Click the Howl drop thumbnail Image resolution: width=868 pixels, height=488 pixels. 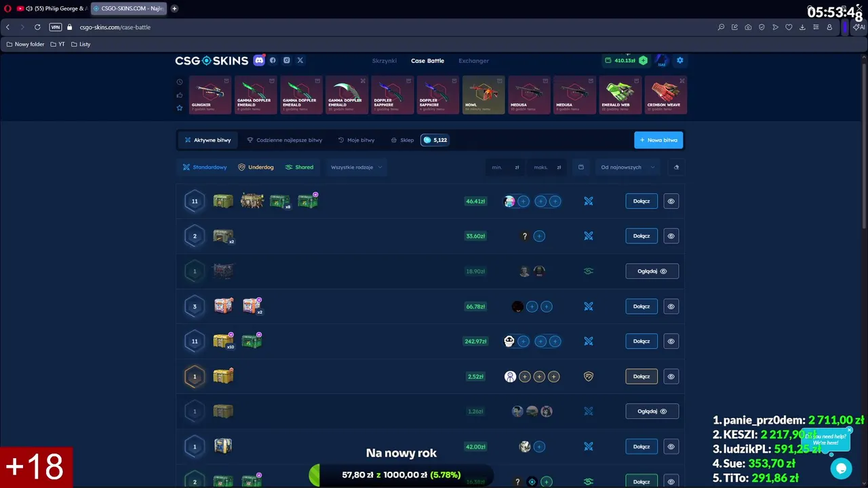[484, 95]
